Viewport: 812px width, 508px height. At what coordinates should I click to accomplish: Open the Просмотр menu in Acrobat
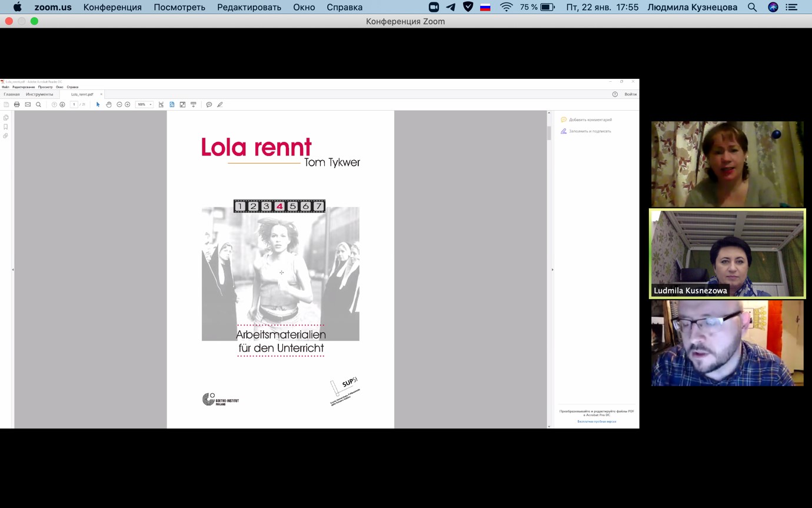point(45,87)
